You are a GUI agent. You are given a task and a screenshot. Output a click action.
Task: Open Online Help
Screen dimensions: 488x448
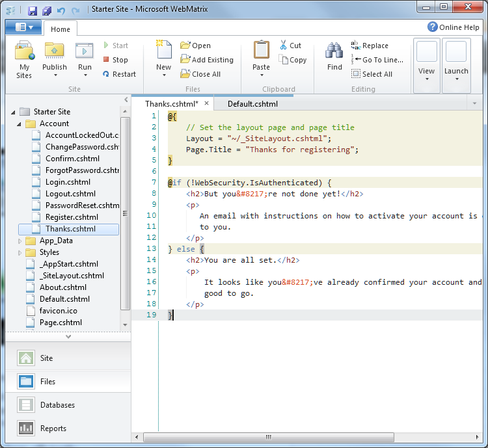click(453, 27)
